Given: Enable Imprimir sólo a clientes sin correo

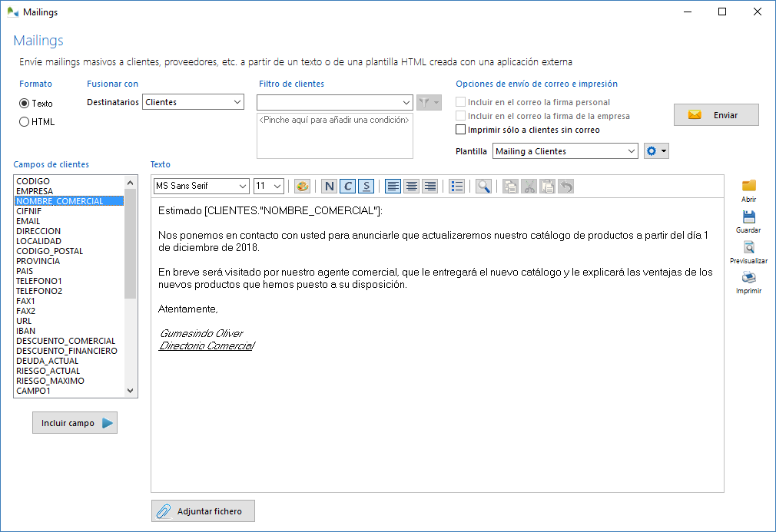Looking at the screenshot, I should [x=461, y=130].
